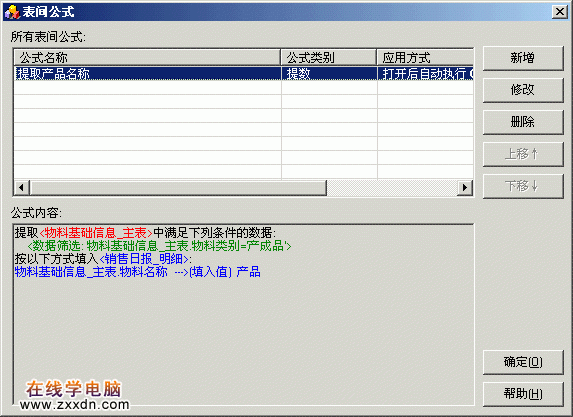Click the horizontal scrollbar thumb

coord(178,188)
